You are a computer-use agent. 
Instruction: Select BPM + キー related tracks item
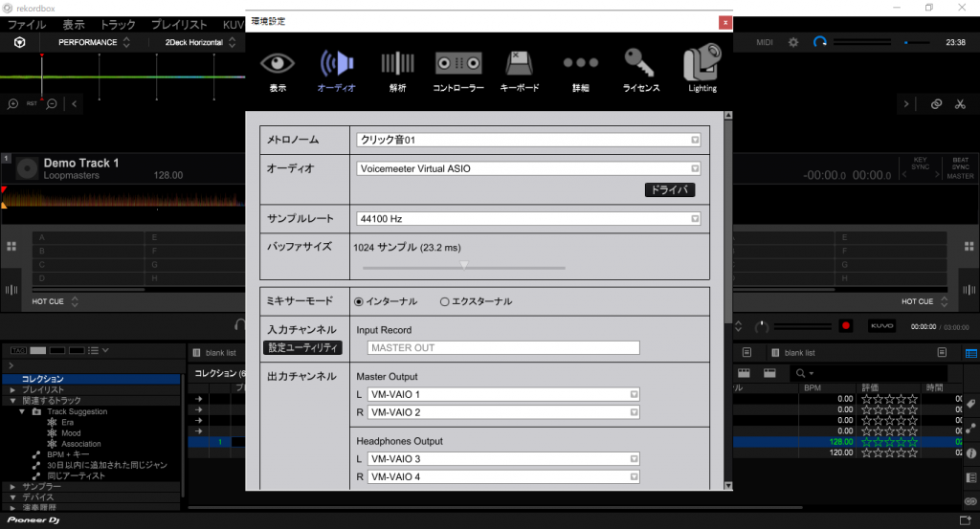pos(68,454)
